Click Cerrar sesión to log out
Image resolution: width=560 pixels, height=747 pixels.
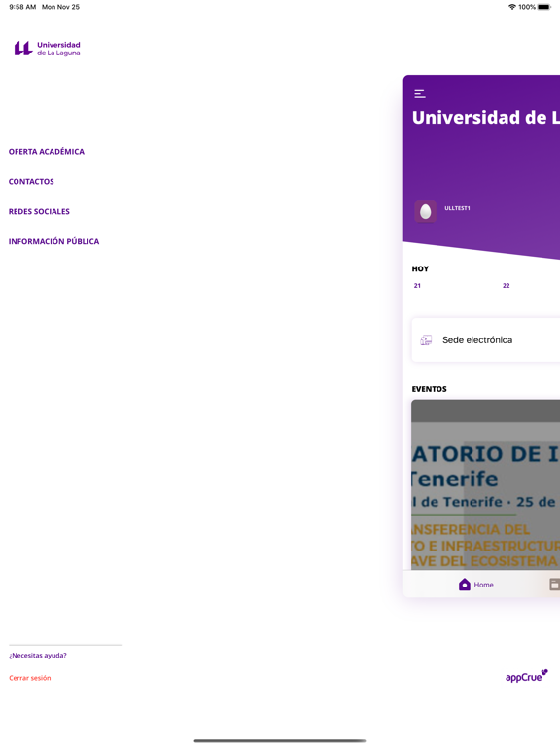tap(29, 678)
